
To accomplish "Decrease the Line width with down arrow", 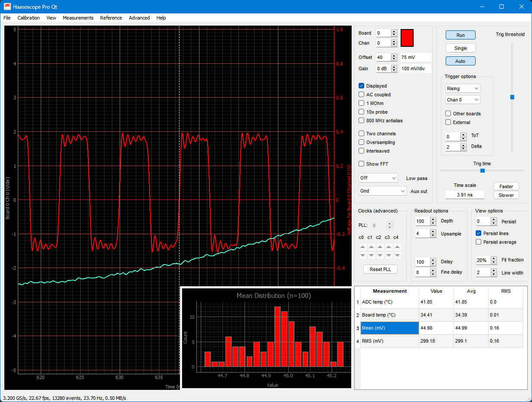I will [493, 275].
